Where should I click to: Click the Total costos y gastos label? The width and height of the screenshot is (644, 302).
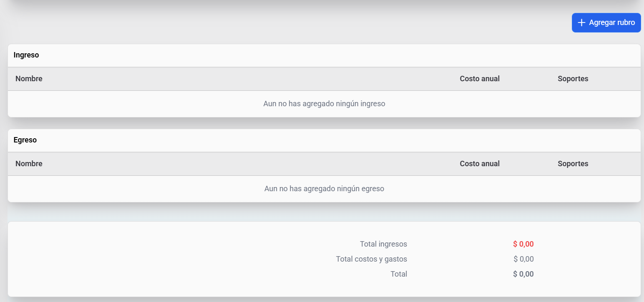pyautogui.click(x=371, y=259)
